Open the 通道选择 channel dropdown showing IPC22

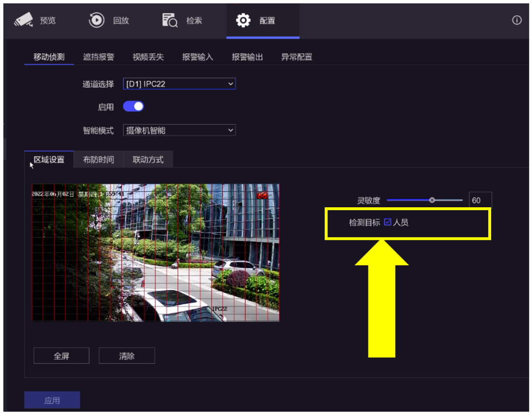(179, 84)
